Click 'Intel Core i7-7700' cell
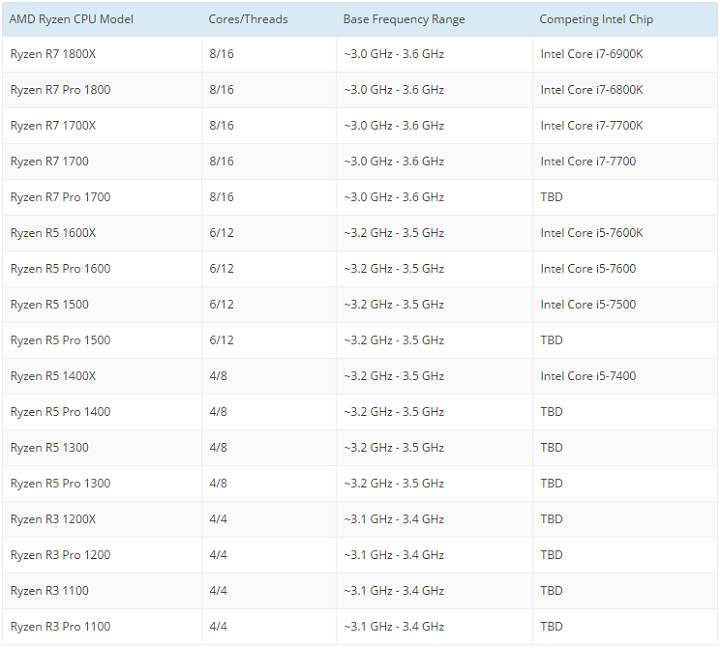The image size is (720, 648). [x=625, y=162]
